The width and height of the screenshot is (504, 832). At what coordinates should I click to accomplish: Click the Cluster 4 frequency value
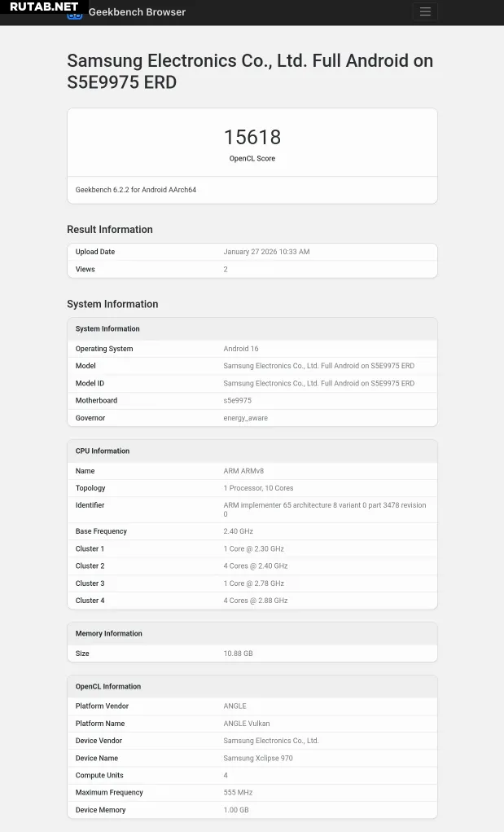click(256, 601)
